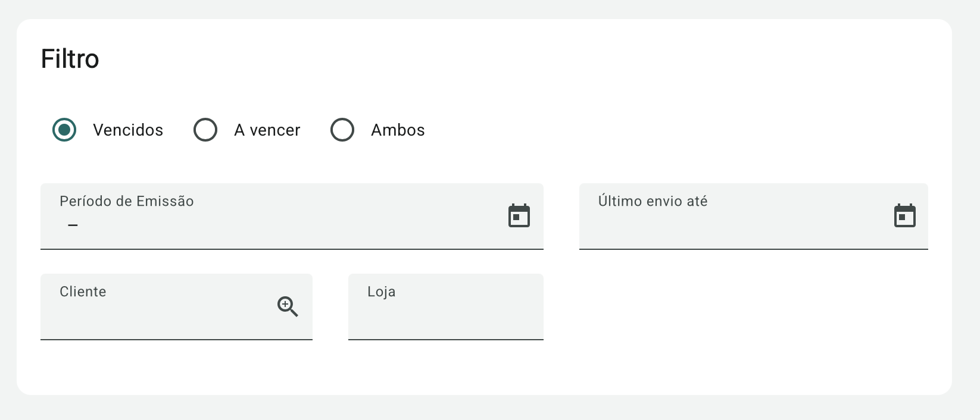Click the end date area after the dash
Image resolution: width=980 pixels, height=420 pixels.
point(119,225)
